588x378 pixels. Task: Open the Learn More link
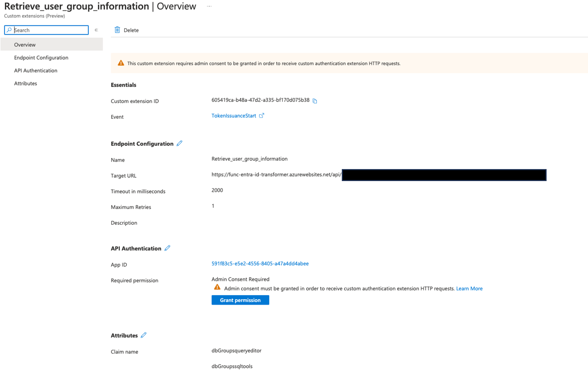click(469, 288)
